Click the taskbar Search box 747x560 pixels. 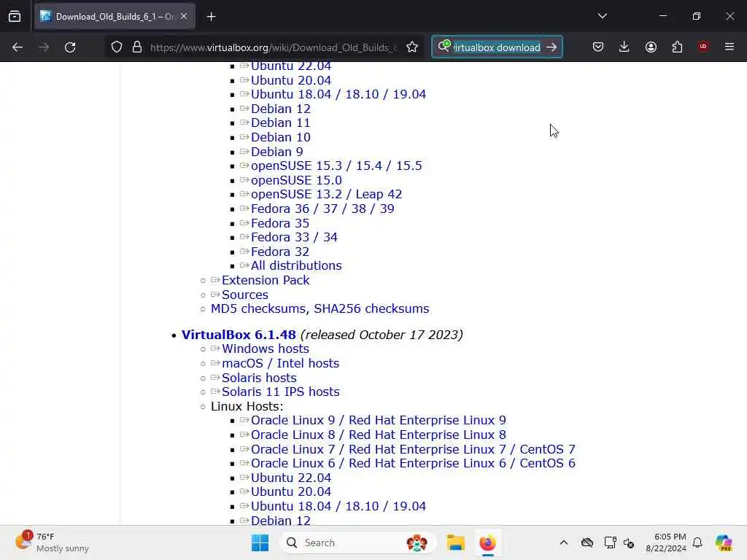(357, 542)
